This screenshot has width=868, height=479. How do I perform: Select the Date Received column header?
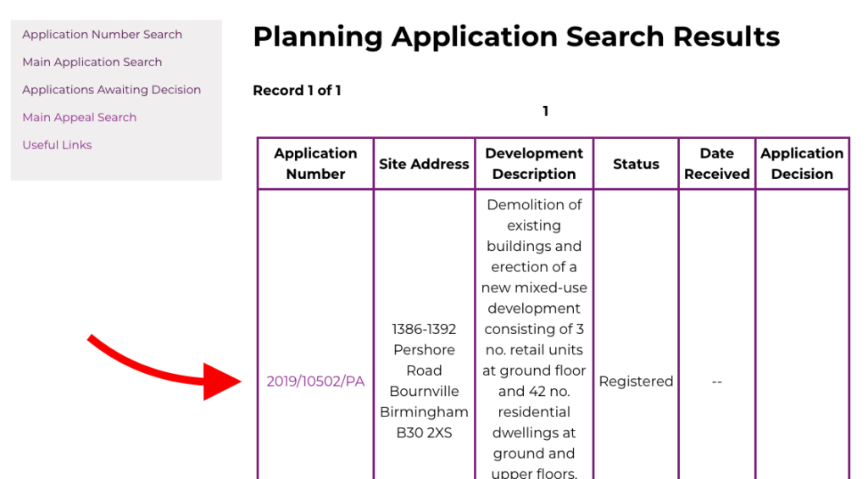[x=717, y=164]
